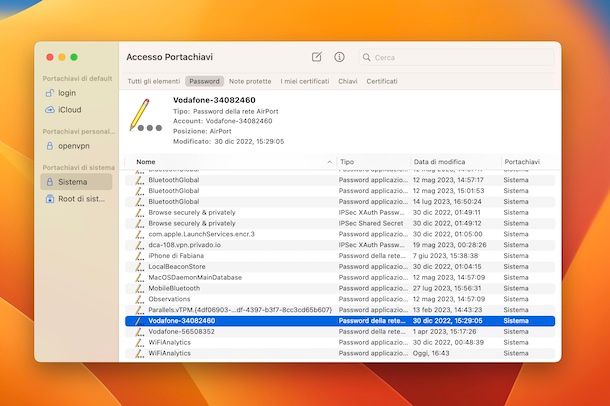Viewport: 610px width, 406px height.
Task: Click the pencil icon beside LocalBeaconStore
Action: tap(139, 267)
